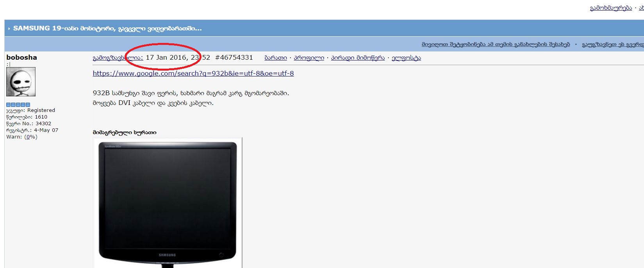
Task: Open the attached Samsung monitor image
Action: point(168,203)
